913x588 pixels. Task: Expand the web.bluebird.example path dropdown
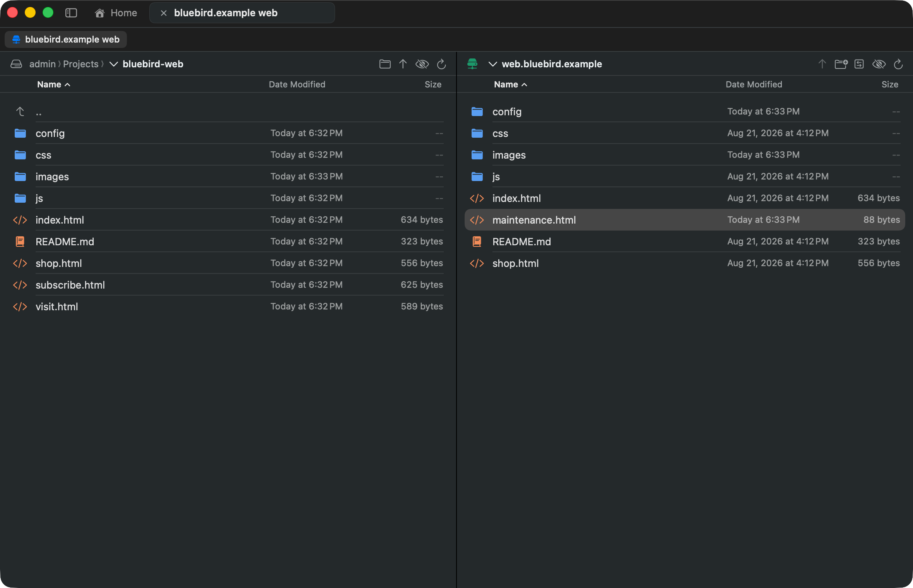coord(493,64)
